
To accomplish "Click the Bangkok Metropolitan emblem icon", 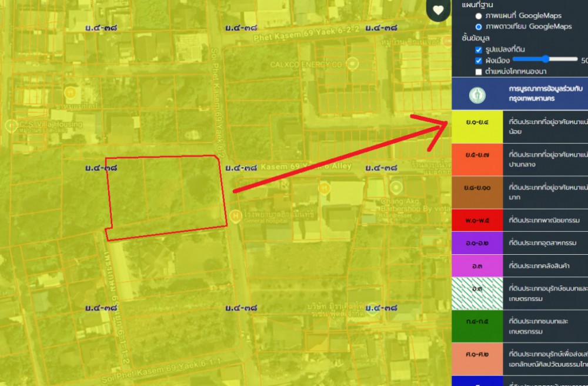I will (477, 95).
